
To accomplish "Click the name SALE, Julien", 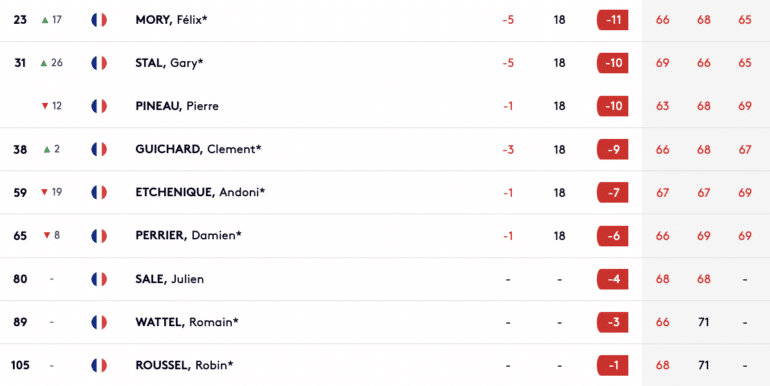I will click(x=169, y=279).
